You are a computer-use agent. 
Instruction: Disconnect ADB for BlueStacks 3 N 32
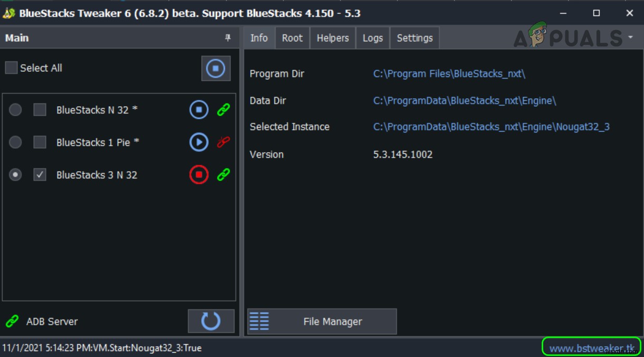tap(222, 175)
